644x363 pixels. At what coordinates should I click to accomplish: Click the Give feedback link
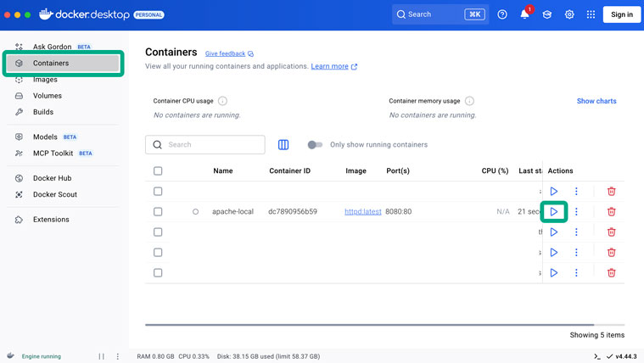point(225,53)
